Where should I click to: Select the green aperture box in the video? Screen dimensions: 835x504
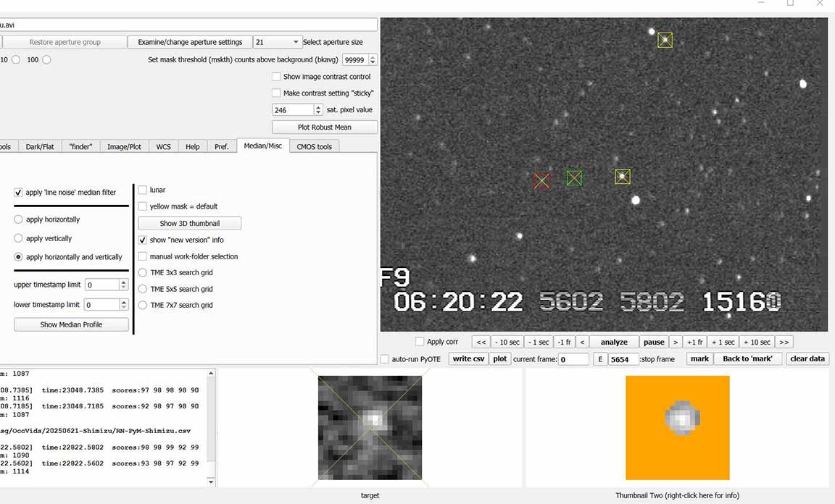click(x=574, y=177)
